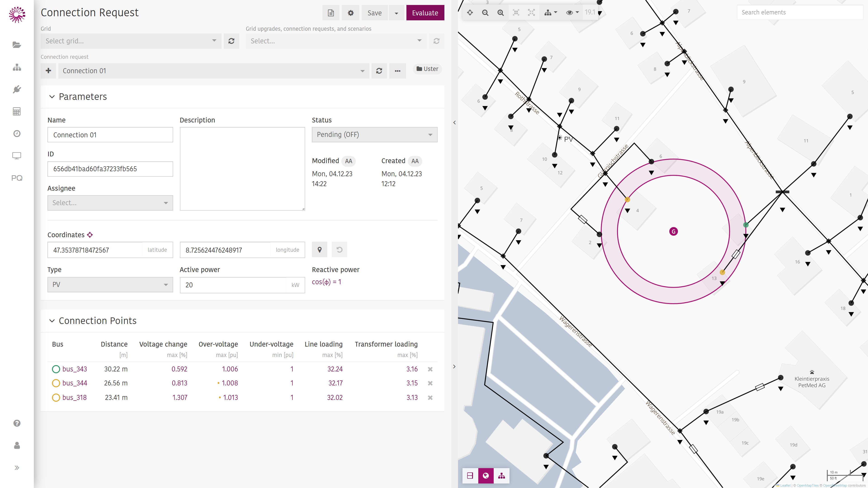Pick coordinates with map marker button
868x488 pixels.
tap(319, 250)
